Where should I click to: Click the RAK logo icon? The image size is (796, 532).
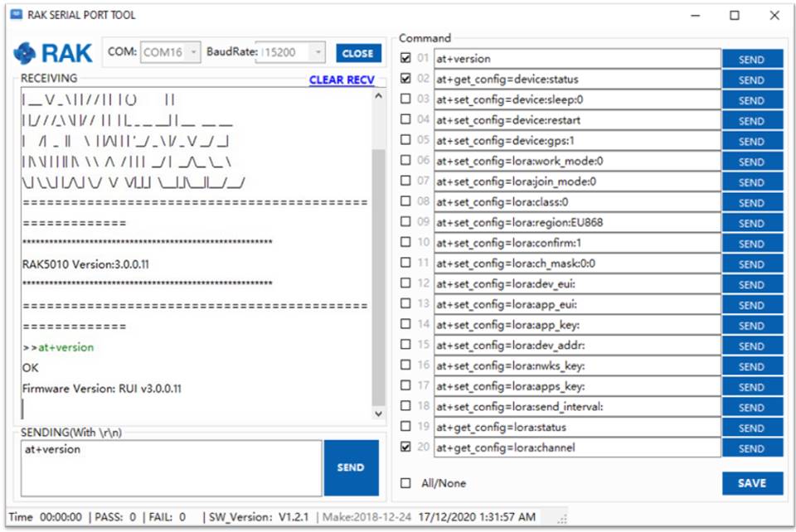click(24, 53)
